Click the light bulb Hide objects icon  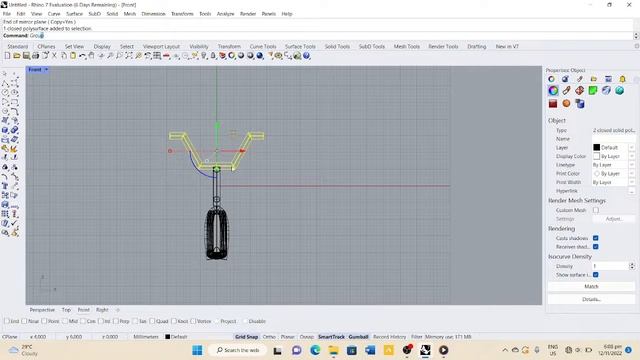click(x=204, y=56)
